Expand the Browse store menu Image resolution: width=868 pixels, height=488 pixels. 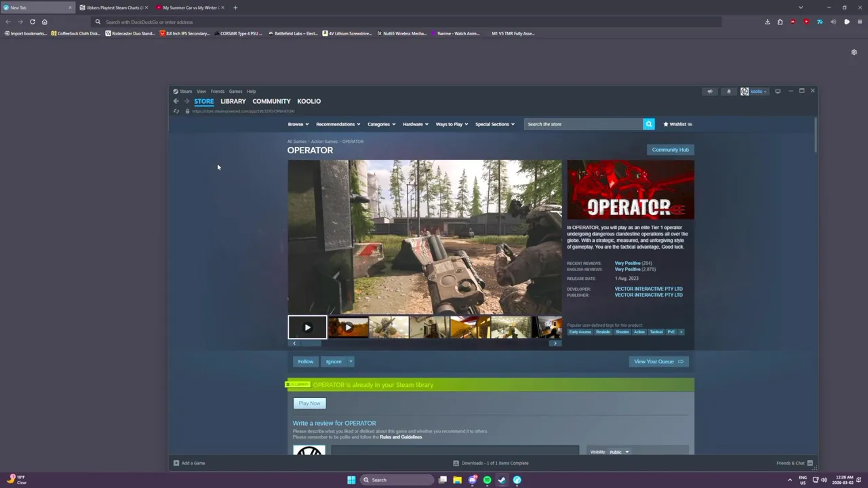click(x=298, y=124)
